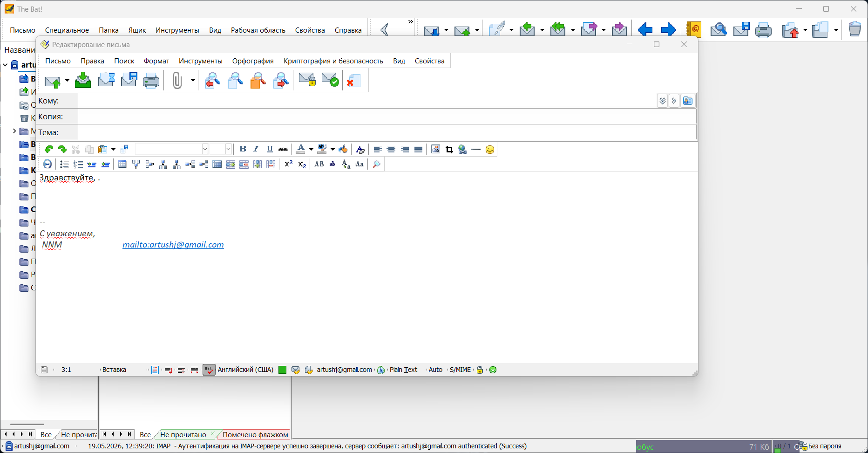This screenshot has width=868, height=453.
Task: Click the Print icon in editor toolbar
Action: click(151, 80)
